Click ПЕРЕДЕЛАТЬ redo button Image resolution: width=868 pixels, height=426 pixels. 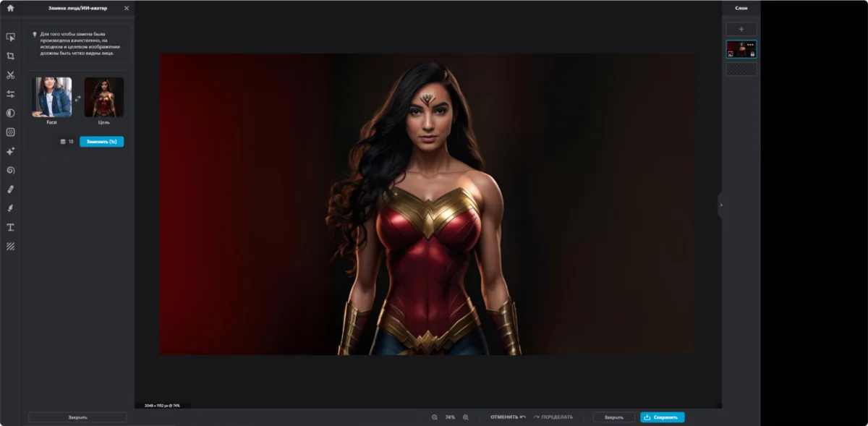(553, 417)
